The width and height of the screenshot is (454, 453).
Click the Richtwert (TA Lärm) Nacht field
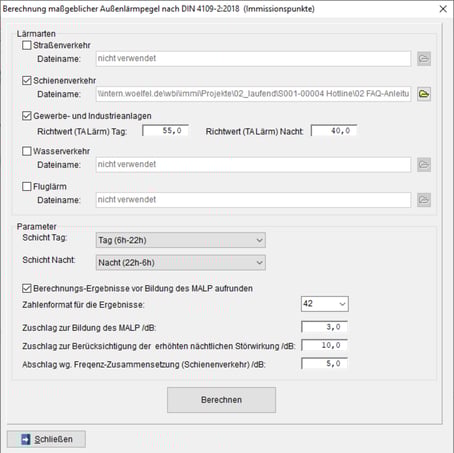[x=334, y=131]
